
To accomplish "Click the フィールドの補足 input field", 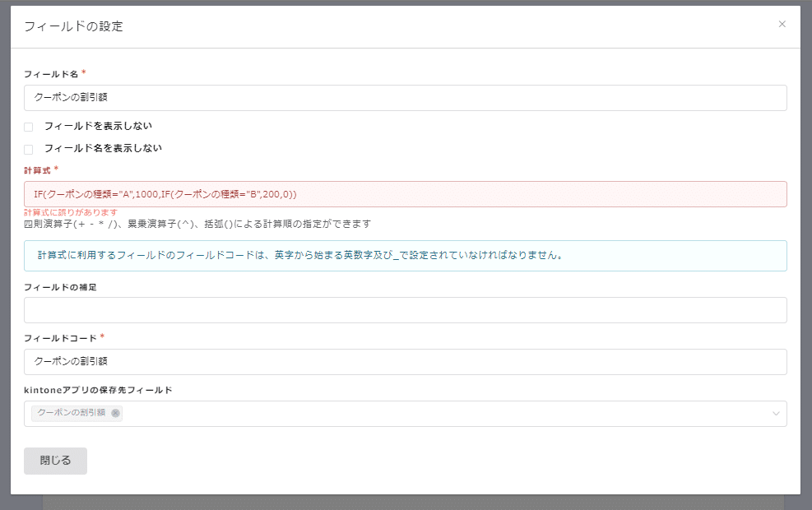I will [406, 310].
